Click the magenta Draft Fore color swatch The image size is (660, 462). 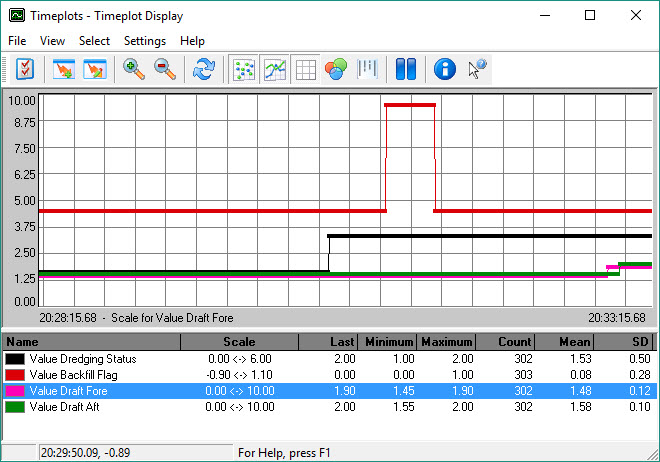pyautogui.click(x=15, y=391)
